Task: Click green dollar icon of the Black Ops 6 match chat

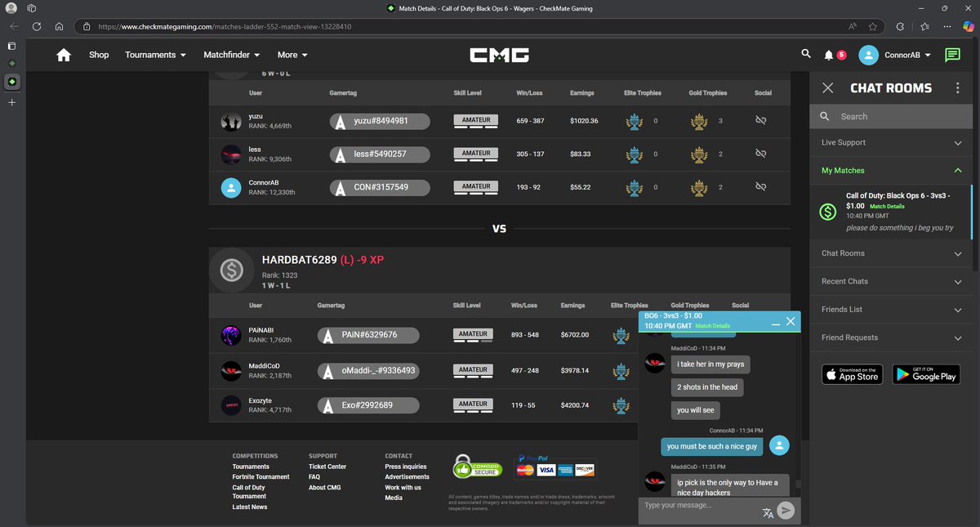Action: (x=829, y=212)
